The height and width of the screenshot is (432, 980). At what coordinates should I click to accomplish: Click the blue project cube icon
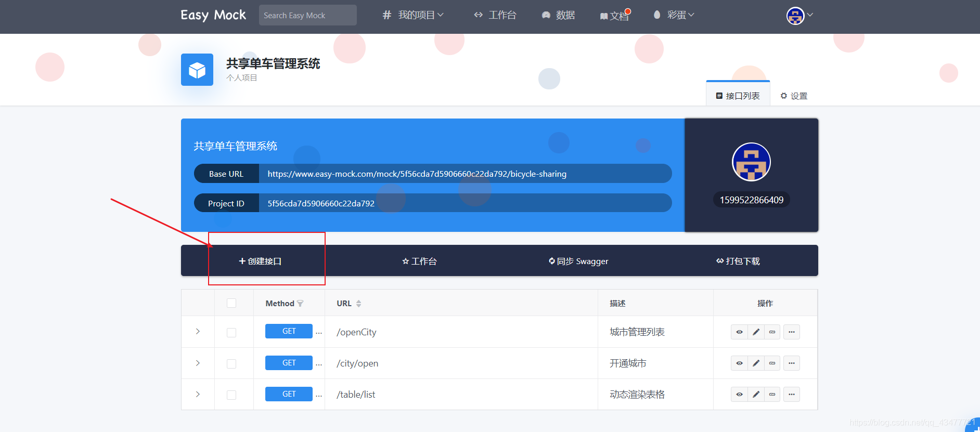(197, 70)
